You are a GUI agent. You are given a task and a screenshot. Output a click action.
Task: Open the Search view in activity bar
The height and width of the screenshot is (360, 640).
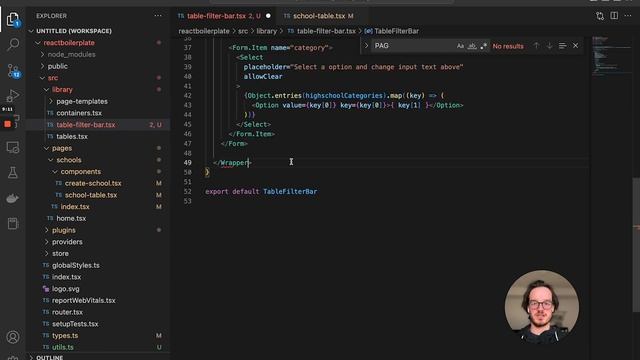tap(13, 44)
